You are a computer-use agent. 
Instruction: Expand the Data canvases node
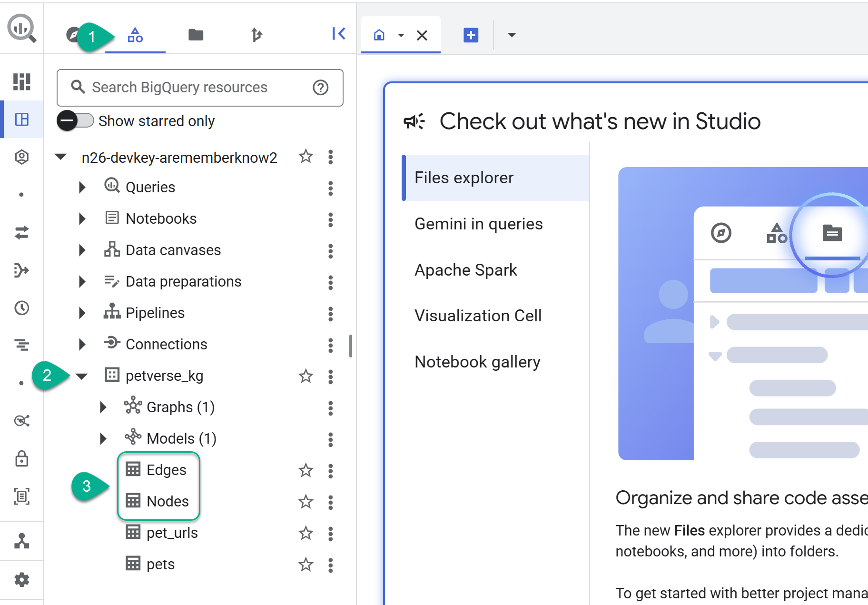82,250
